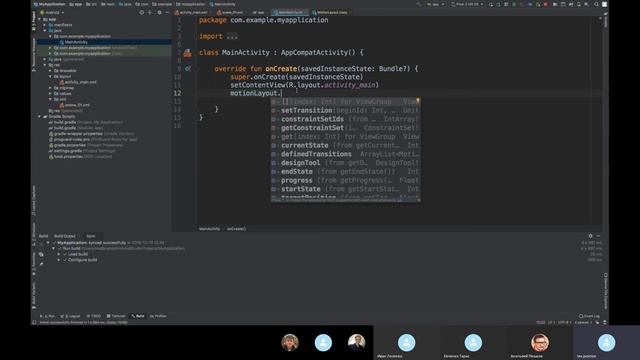Expand the res drawable folder
Screen dimensions: 640x360
51,71
